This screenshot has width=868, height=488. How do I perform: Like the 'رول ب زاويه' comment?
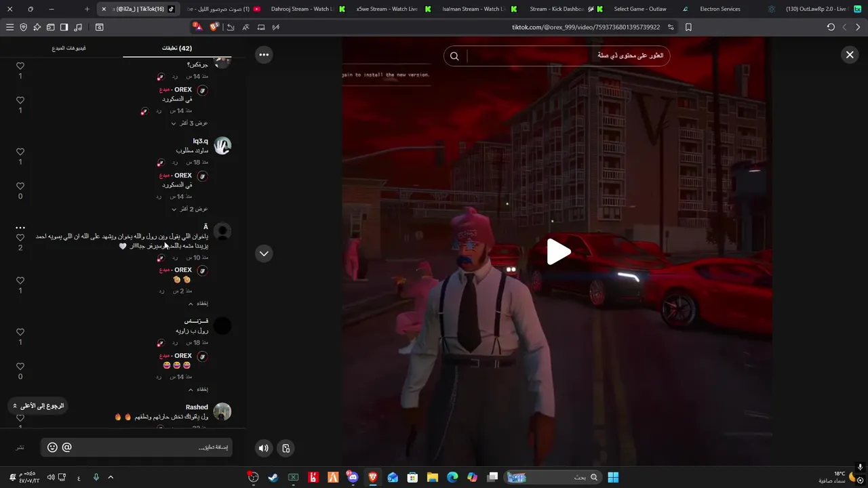20,332
